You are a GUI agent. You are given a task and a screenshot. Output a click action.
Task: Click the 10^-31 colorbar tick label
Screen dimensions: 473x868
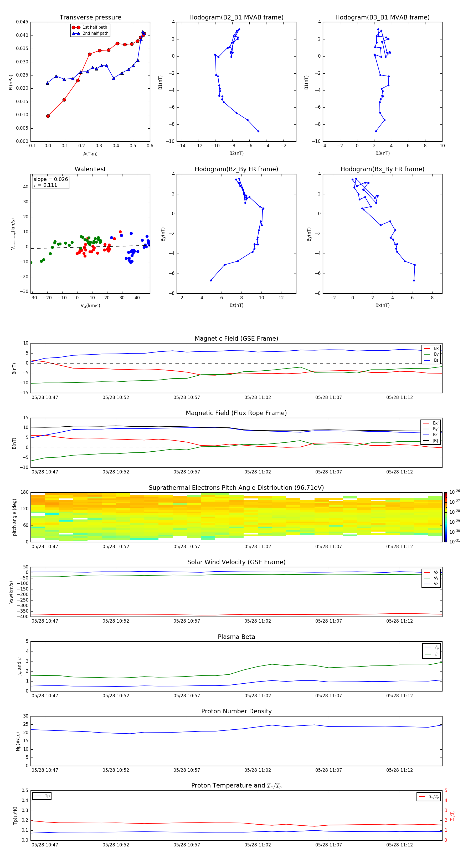pyautogui.click(x=455, y=542)
